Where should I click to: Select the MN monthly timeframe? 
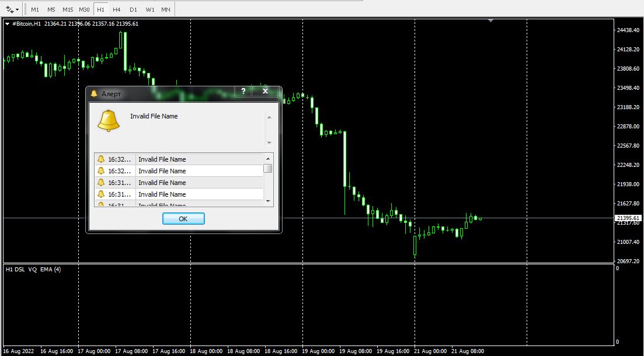165,9
